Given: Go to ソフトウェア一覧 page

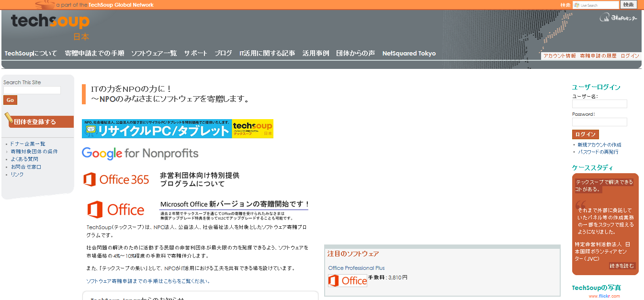Looking at the screenshot, I should tap(154, 54).
